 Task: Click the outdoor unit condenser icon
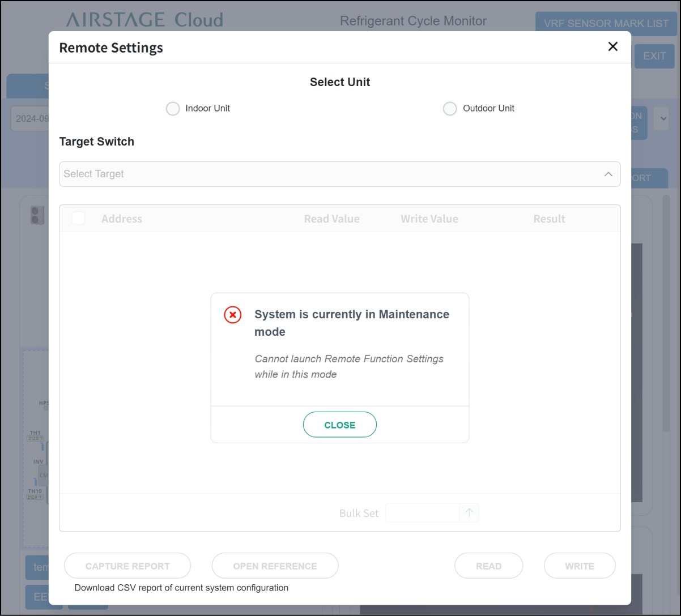click(x=37, y=215)
